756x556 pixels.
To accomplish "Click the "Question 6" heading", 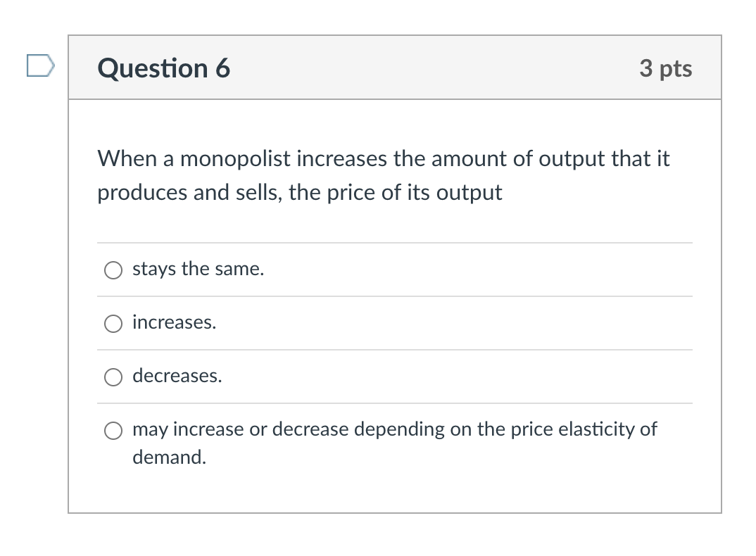I will tap(164, 68).
